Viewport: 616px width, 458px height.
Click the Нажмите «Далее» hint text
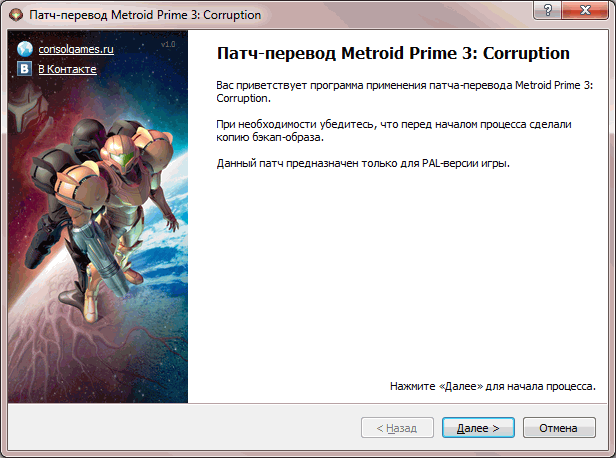point(493,386)
